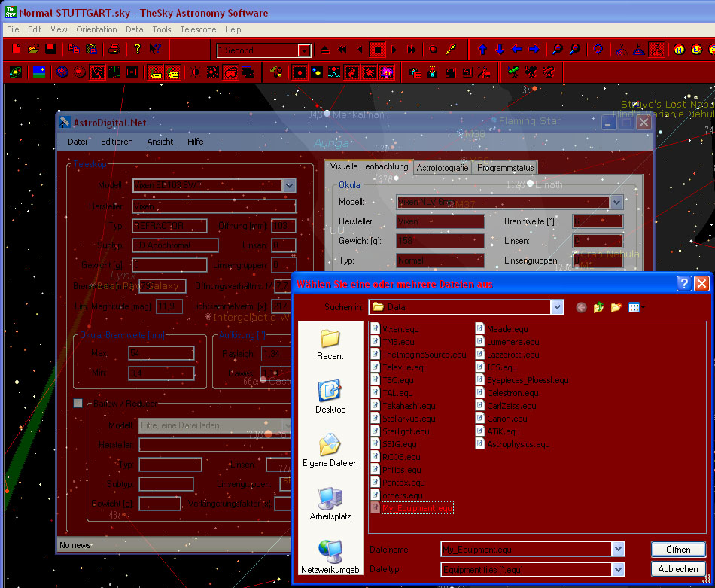Click the blue Move Right arrow icon
The image size is (715, 588).
534,50
